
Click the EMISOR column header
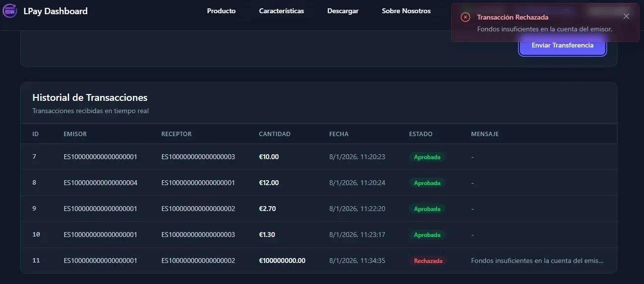point(75,134)
